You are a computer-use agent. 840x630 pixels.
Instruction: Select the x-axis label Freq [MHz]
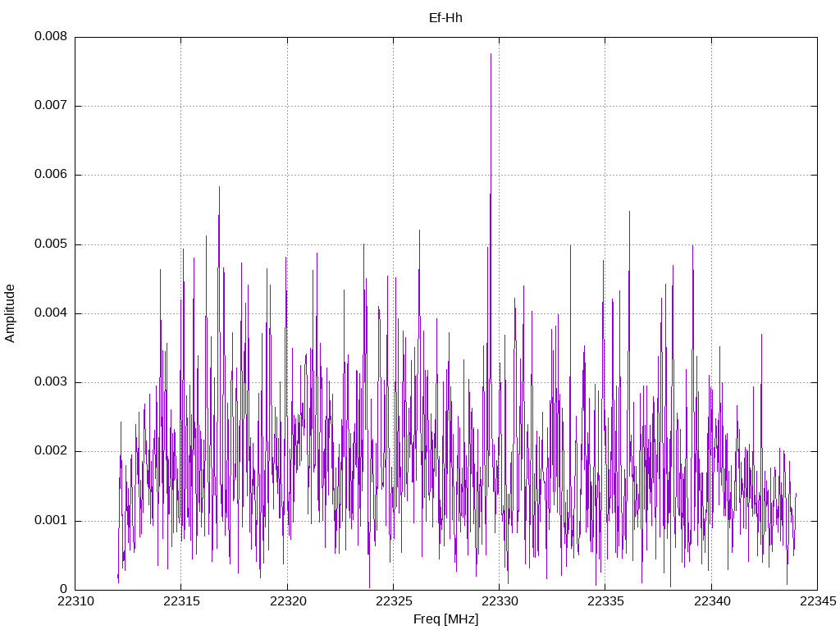pyautogui.click(x=445, y=619)
